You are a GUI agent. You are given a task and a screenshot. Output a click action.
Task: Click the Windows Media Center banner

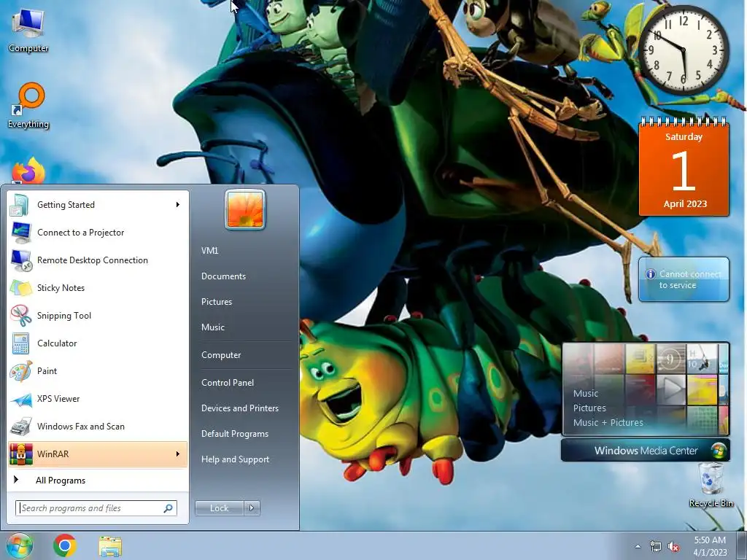646,450
